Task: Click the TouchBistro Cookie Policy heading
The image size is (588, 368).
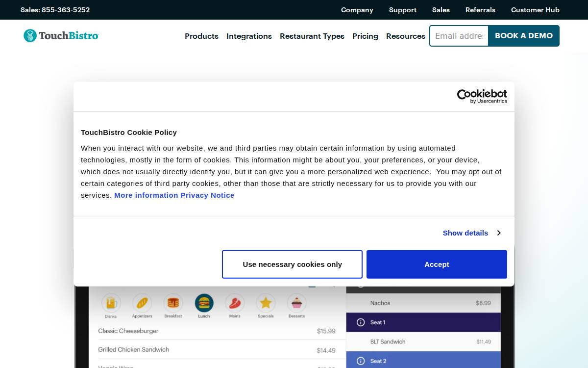Action: [x=129, y=132]
